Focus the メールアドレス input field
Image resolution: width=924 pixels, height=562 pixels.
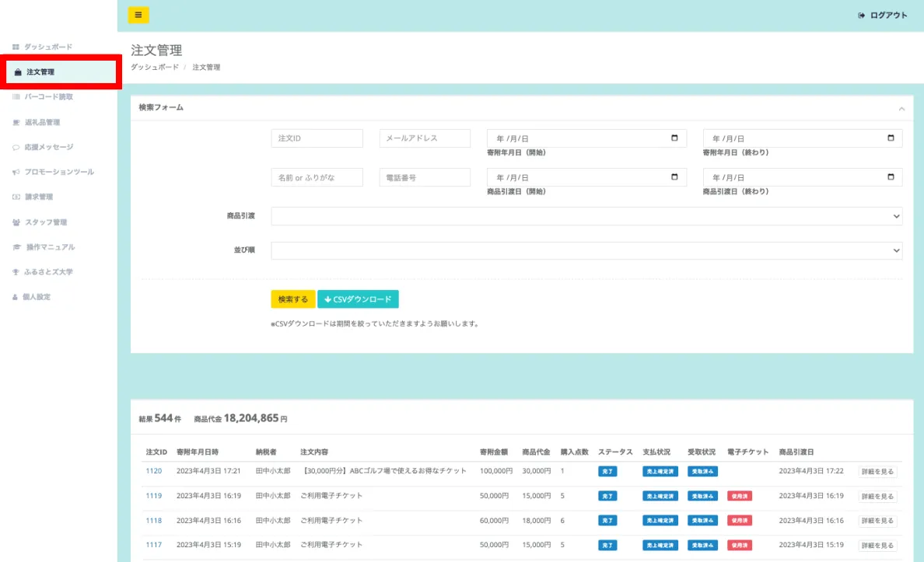pos(425,138)
